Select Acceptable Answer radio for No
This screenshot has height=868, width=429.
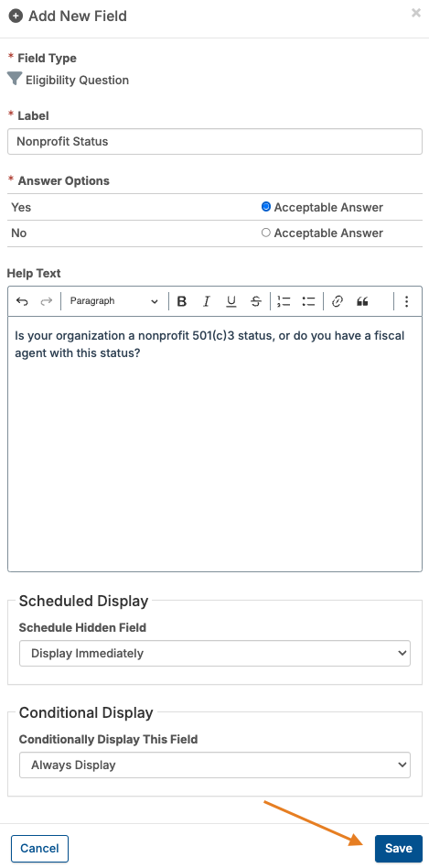tap(266, 233)
